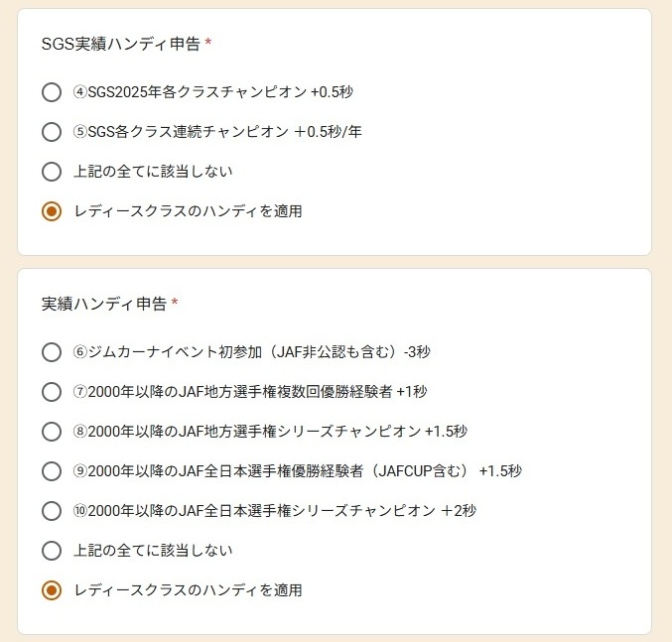
Task: Click the ④SGS2025年各クラスチャンピオン +0.5秒 label text
Action: (x=213, y=92)
